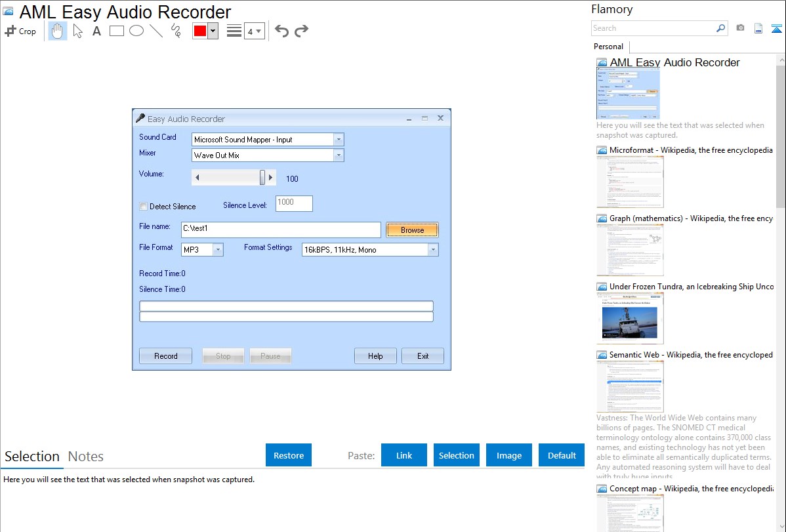Click the Volume slider thumb
This screenshot has width=786, height=532.
(262, 177)
